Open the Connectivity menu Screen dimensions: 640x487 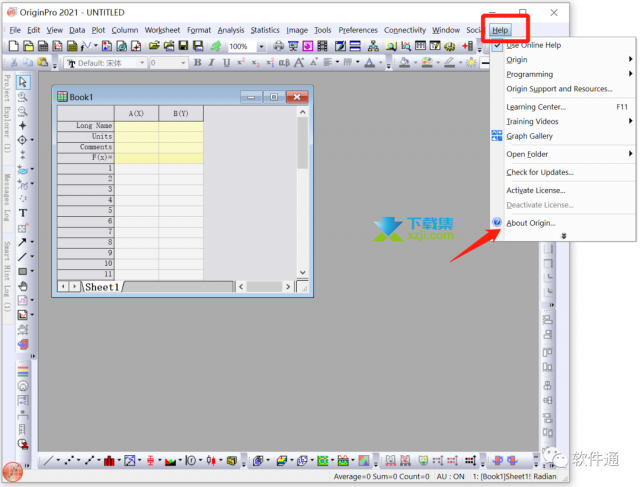(404, 30)
